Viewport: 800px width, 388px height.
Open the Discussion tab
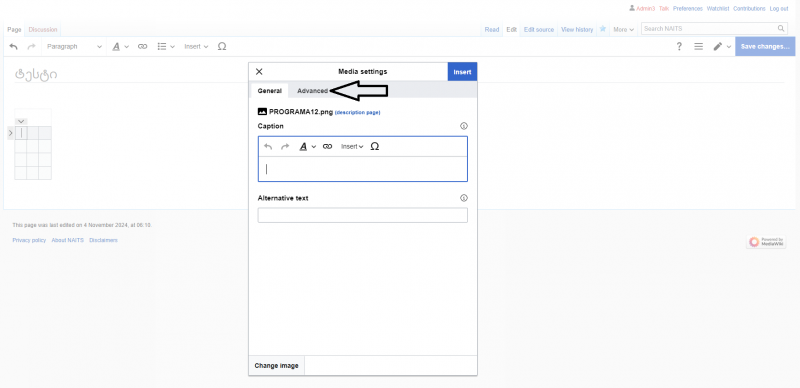[43, 30]
